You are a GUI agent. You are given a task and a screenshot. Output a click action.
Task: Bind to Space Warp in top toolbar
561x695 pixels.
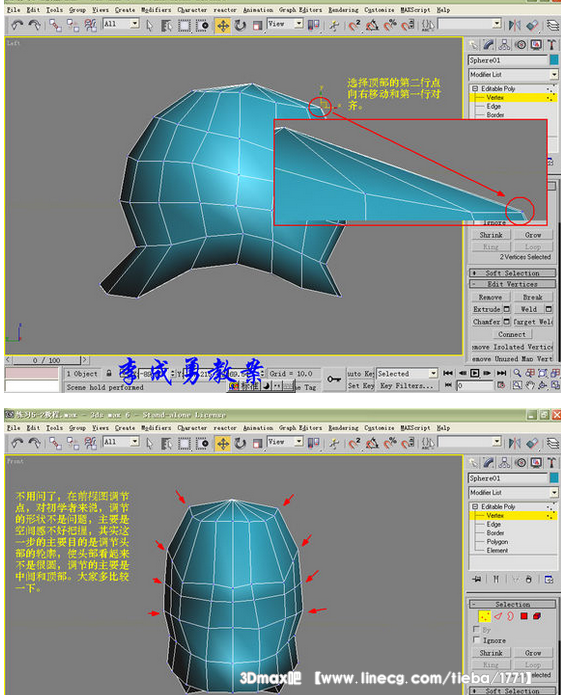pyautogui.click(x=90, y=25)
